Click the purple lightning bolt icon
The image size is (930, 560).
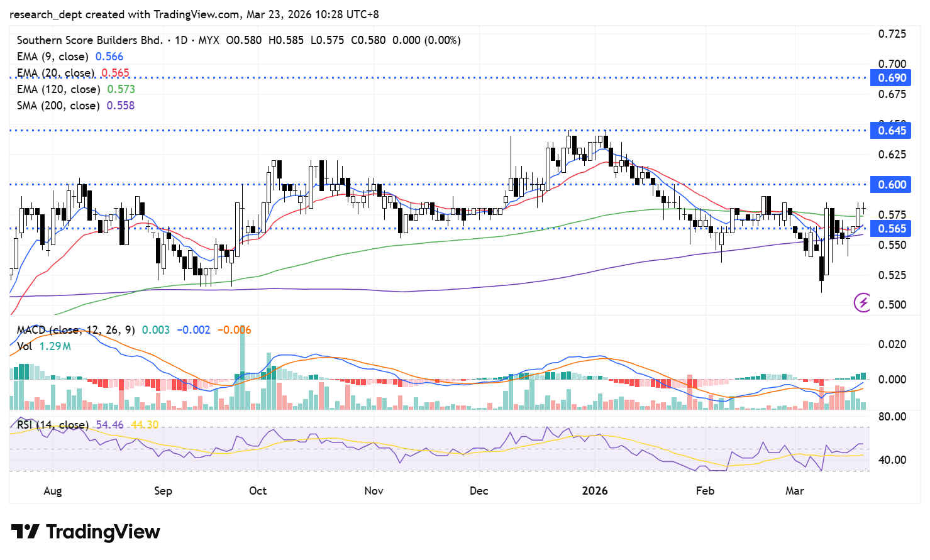(x=861, y=302)
